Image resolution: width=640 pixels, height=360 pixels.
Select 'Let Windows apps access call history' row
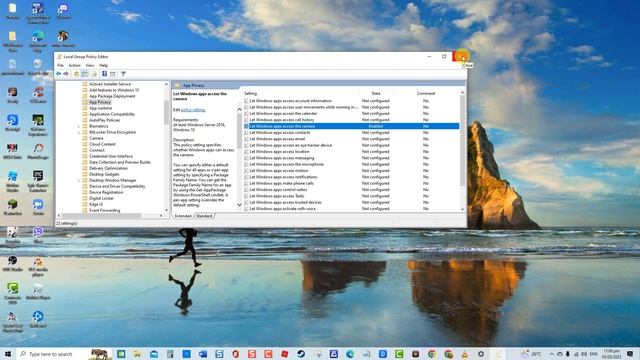point(351,120)
